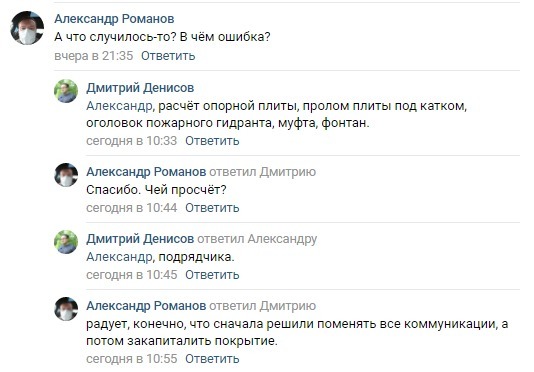Click the 'сегодня в 10:55' timestamp
The image size is (534, 372).
click(131, 359)
